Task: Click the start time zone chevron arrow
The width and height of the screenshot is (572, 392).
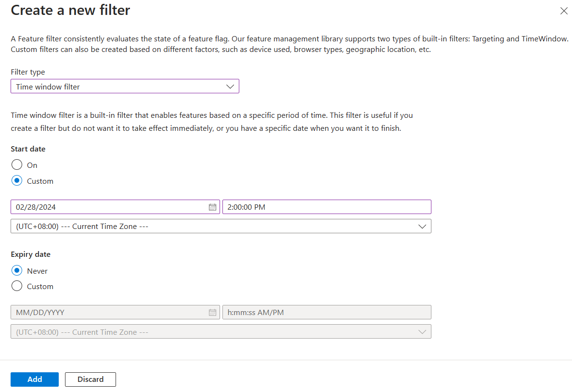Action: pos(422,227)
